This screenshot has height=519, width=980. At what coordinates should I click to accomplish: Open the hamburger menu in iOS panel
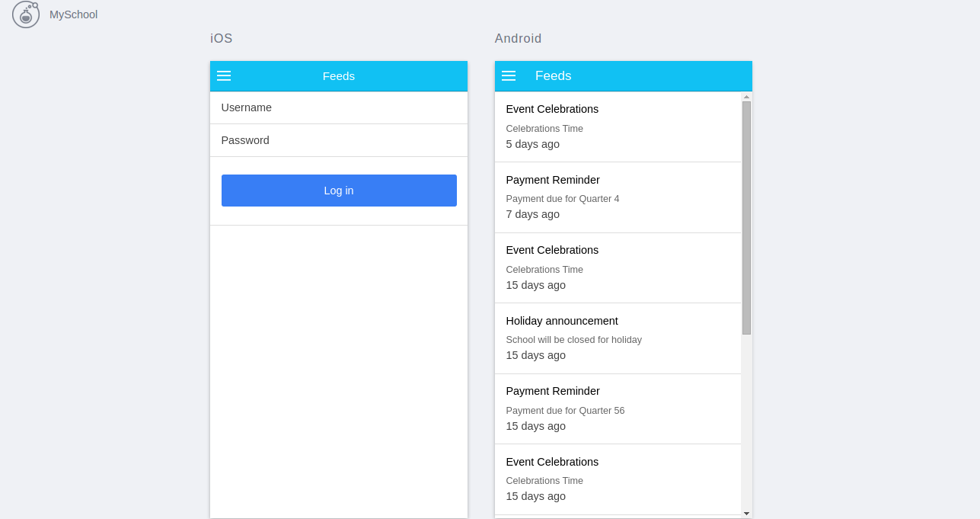[x=224, y=75]
